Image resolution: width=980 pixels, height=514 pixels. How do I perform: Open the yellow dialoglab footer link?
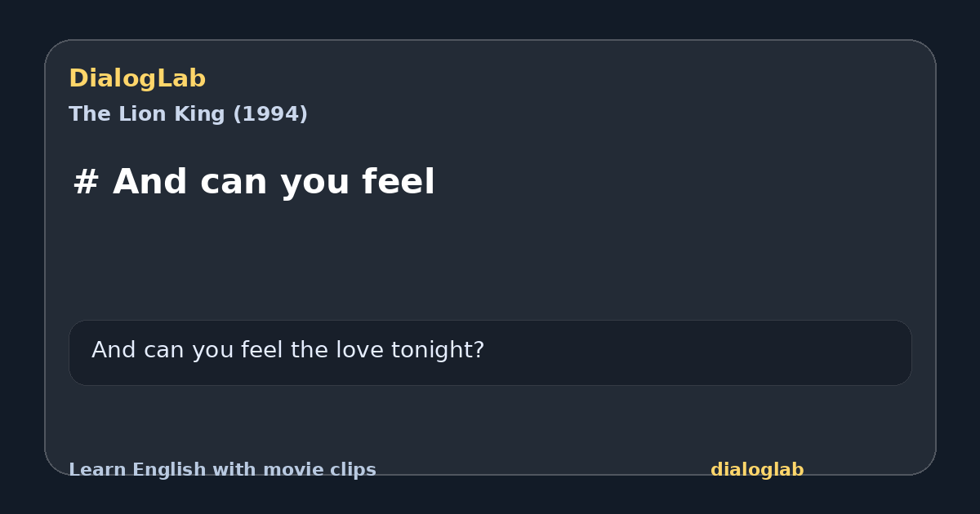757,470
